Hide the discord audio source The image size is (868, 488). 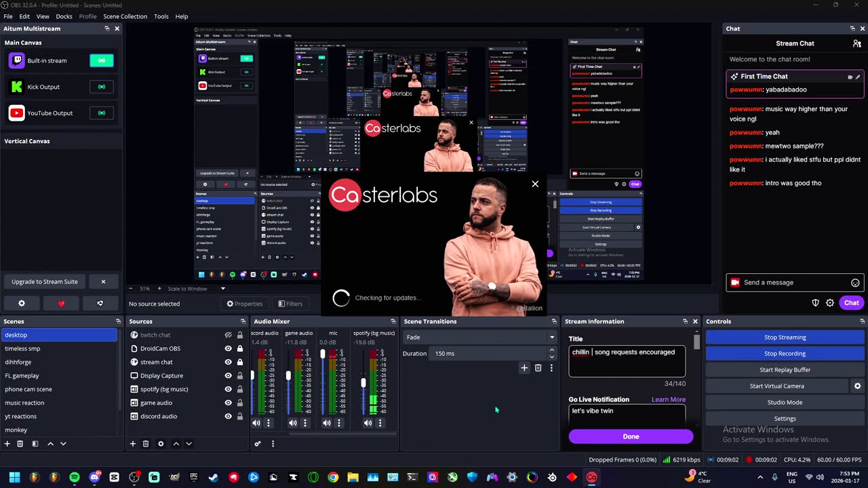tap(228, 416)
